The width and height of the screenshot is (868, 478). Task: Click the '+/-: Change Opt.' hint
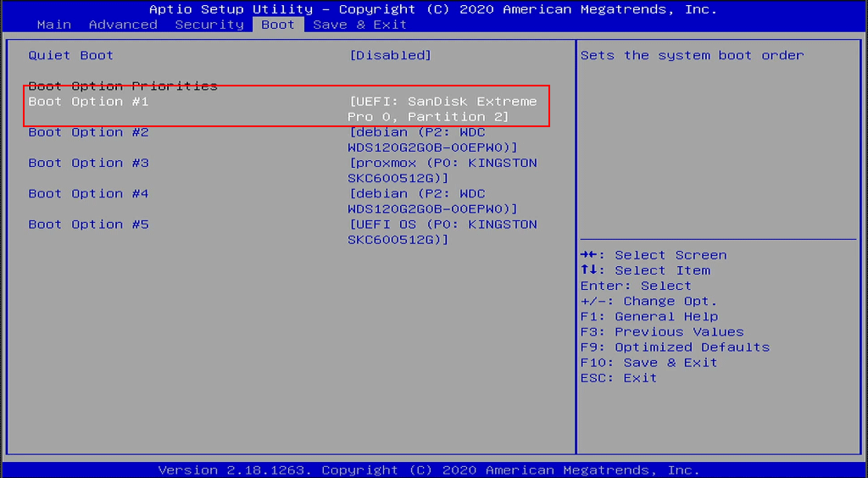(648, 302)
